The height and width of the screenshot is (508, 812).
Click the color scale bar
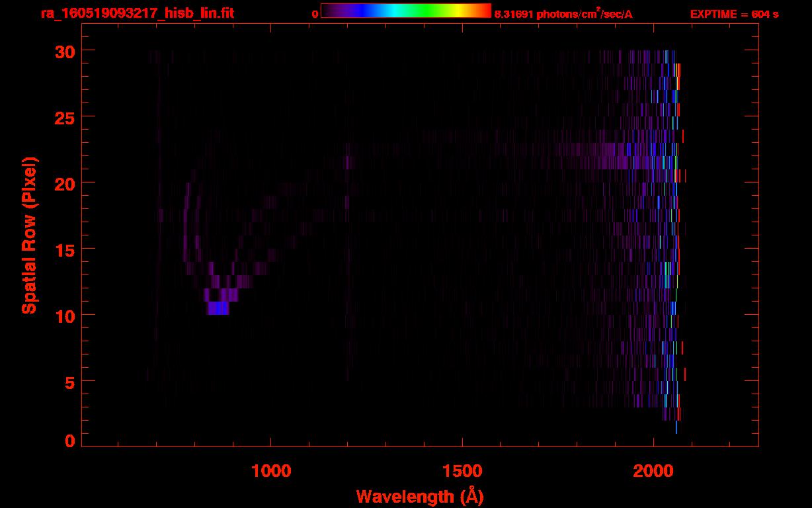pyautogui.click(x=406, y=11)
